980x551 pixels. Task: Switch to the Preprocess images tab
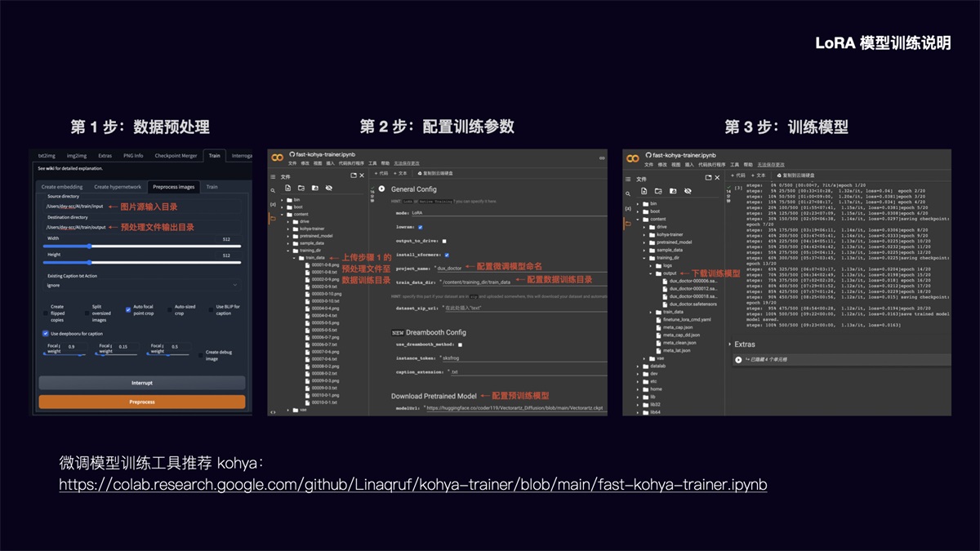[174, 187]
